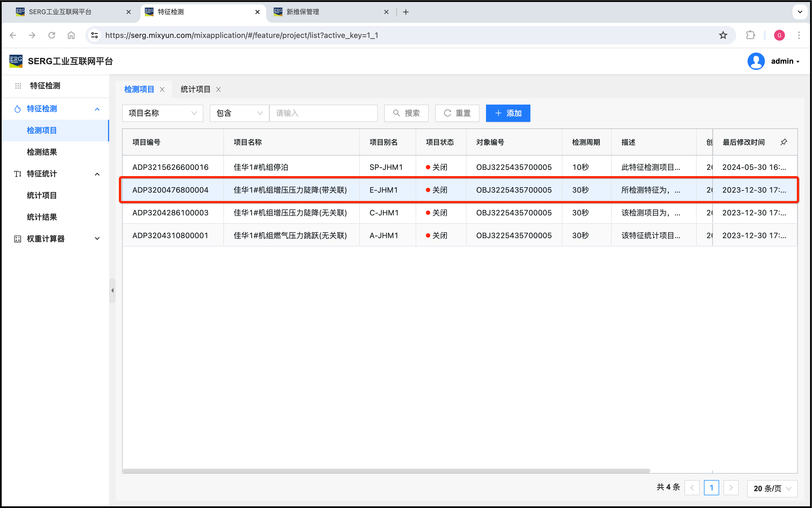Click the 重置 button
Viewport: 812px width, 508px height.
tap(457, 113)
